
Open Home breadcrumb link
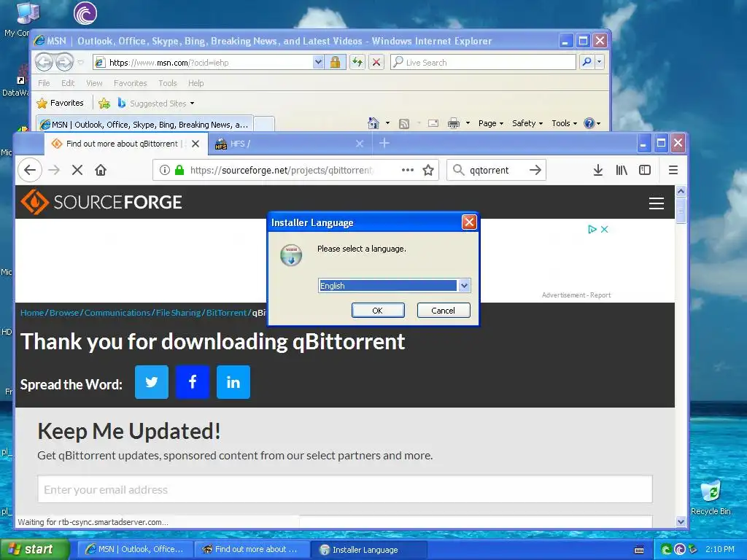tap(32, 313)
